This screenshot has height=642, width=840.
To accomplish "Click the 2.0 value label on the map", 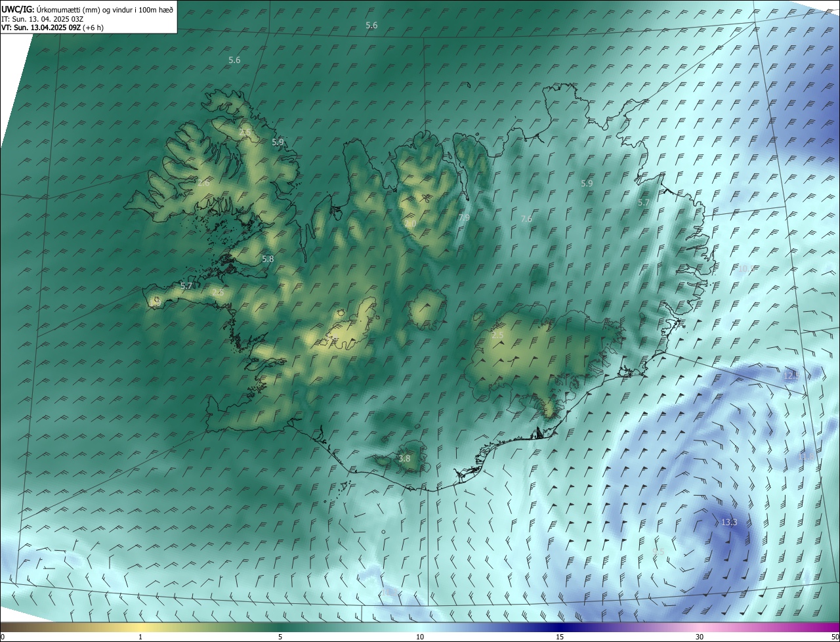I will (410, 224).
